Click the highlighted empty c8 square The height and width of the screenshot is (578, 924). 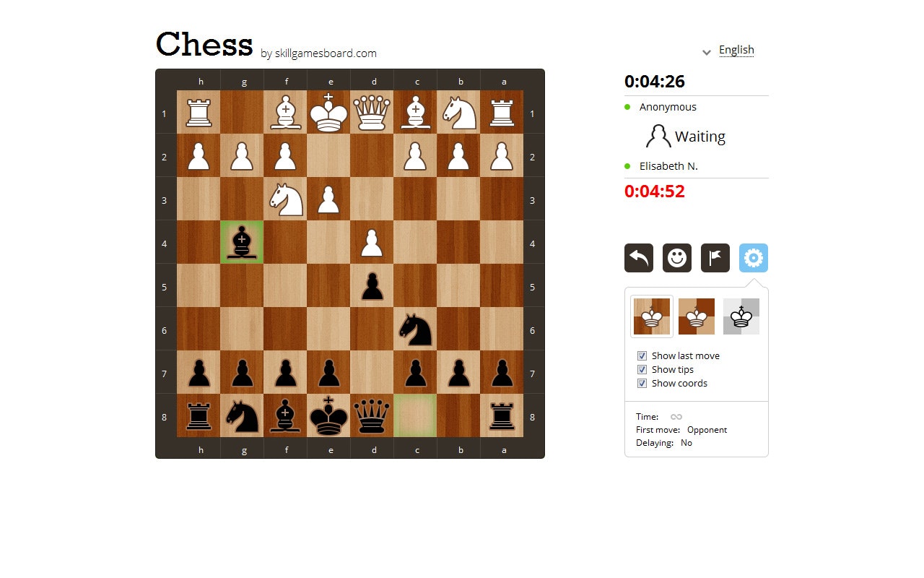(x=415, y=415)
